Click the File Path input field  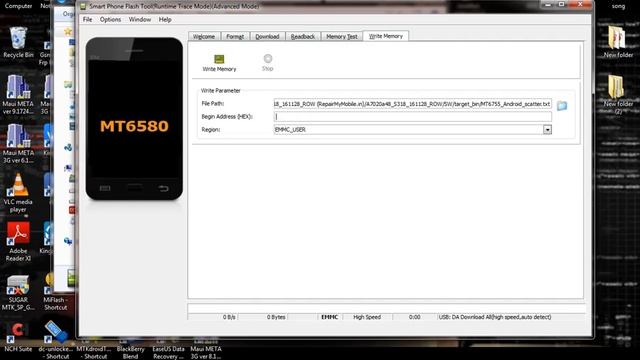pyautogui.click(x=412, y=104)
